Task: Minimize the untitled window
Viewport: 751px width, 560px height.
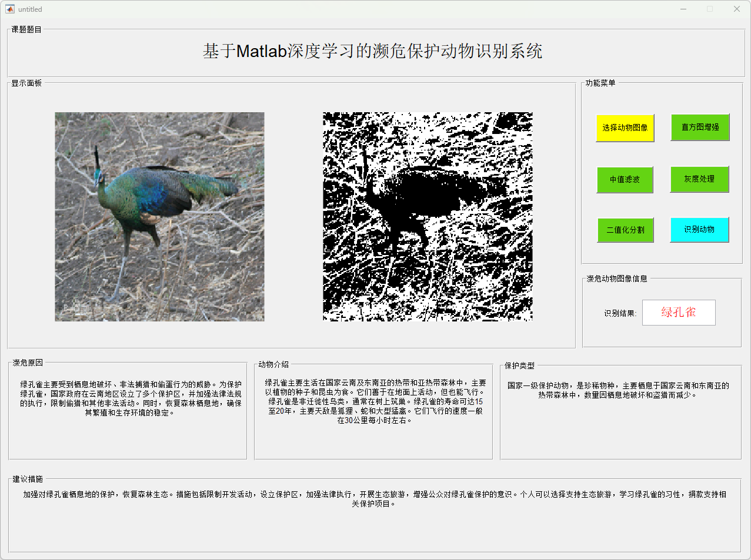Action: pos(683,9)
